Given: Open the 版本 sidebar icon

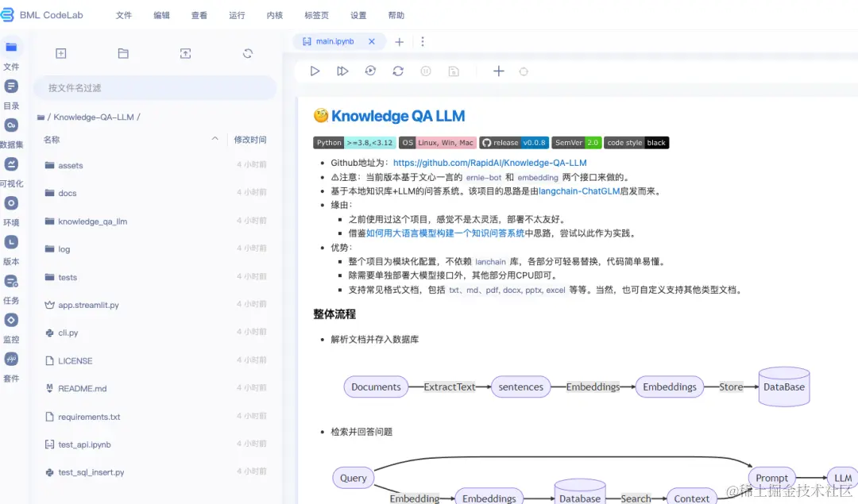Looking at the screenshot, I should point(11,242).
